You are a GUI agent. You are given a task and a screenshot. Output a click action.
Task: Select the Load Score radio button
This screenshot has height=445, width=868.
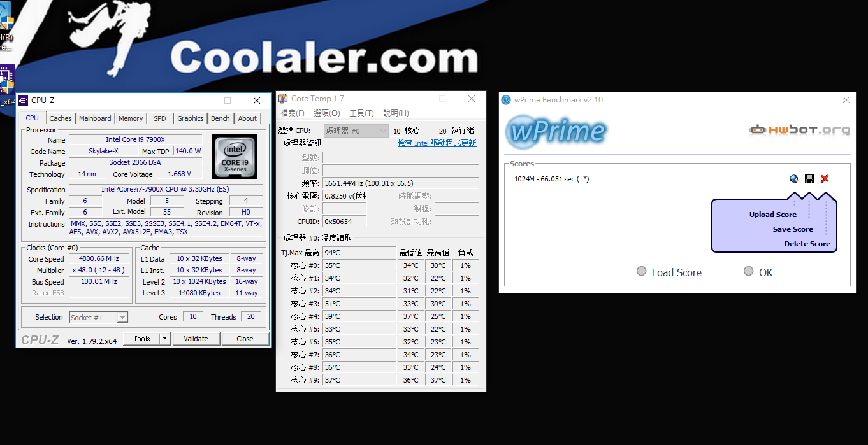tap(642, 271)
